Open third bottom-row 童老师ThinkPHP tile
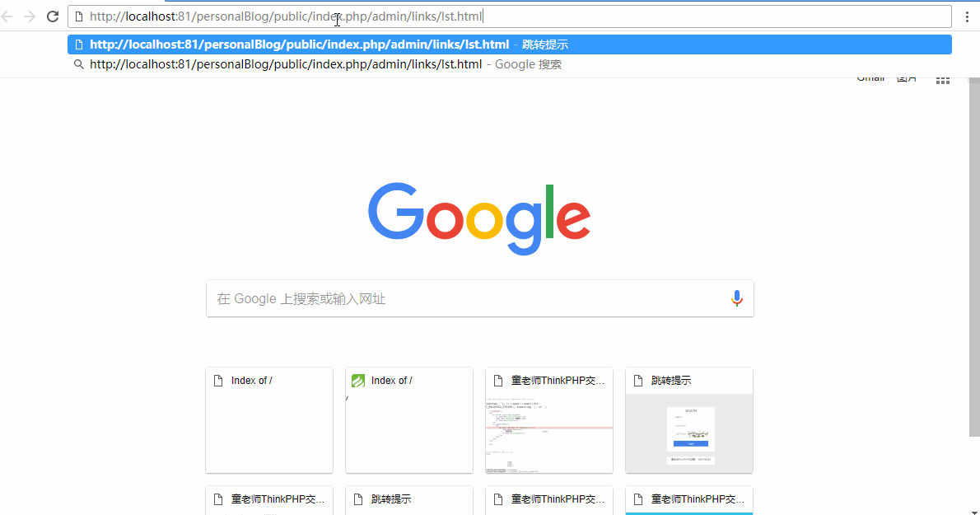 (x=549, y=501)
